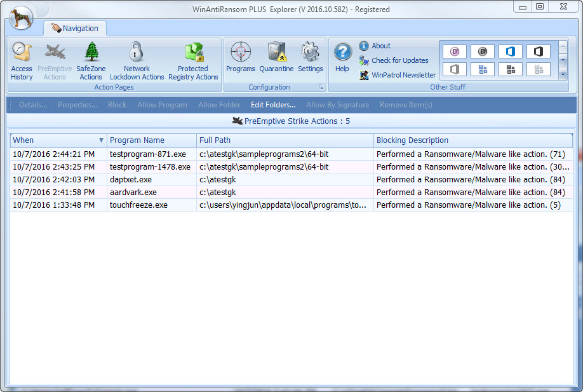Click Remove Item(s) action
The height and width of the screenshot is (392, 583).
pyautogui.click(x=406, y=105)
